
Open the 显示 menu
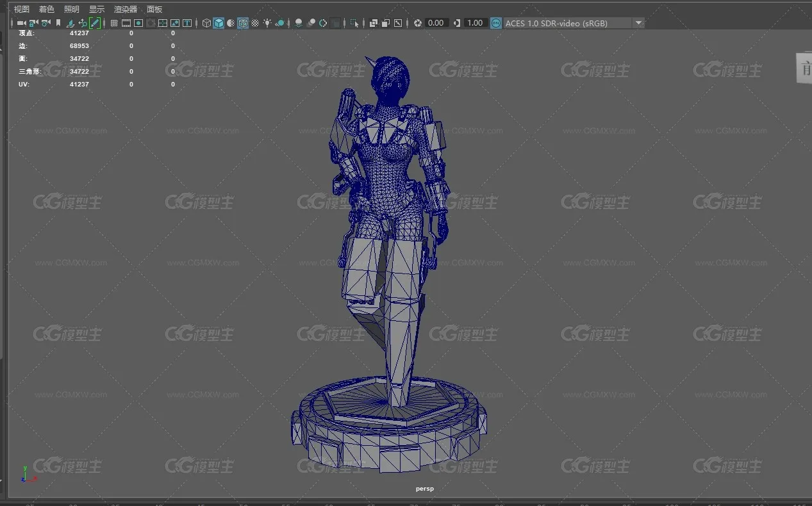(x=97, y=9)
